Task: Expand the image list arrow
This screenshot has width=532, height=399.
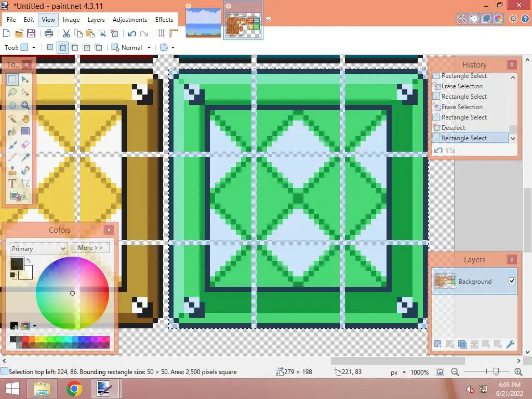Action: [269, 20]
